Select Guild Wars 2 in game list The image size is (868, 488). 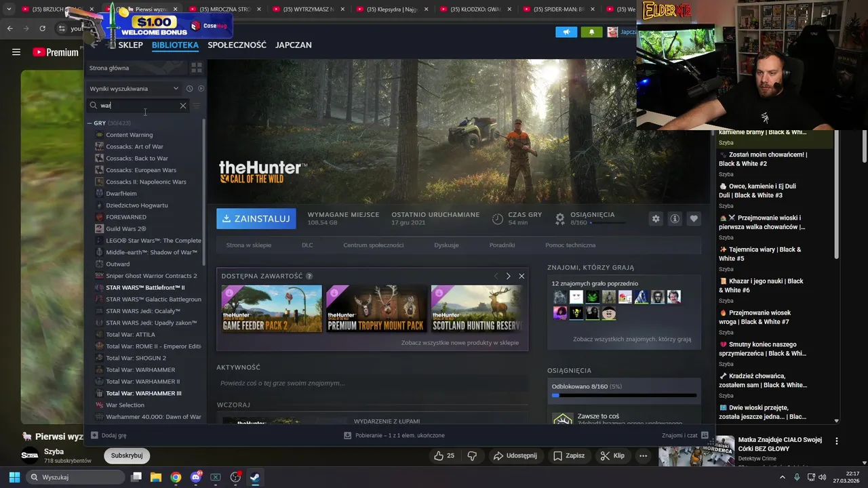point(125,229)
